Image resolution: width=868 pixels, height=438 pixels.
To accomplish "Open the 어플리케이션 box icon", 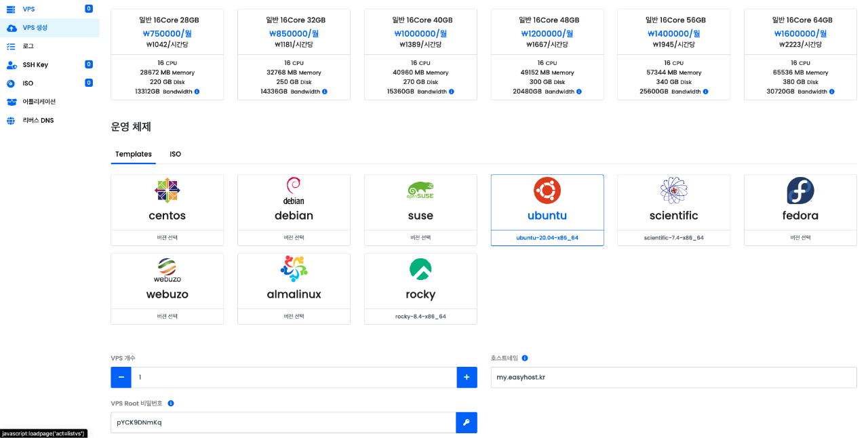I will pyautogui.click(x=11, y=102).
